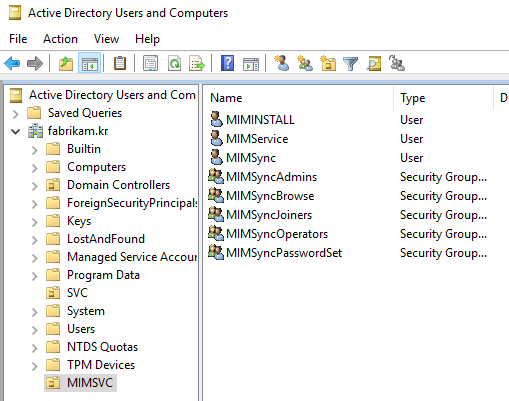Select the MIMSync row name
The width and height of the screenshot is (509, 401).
tap(251, 158)
